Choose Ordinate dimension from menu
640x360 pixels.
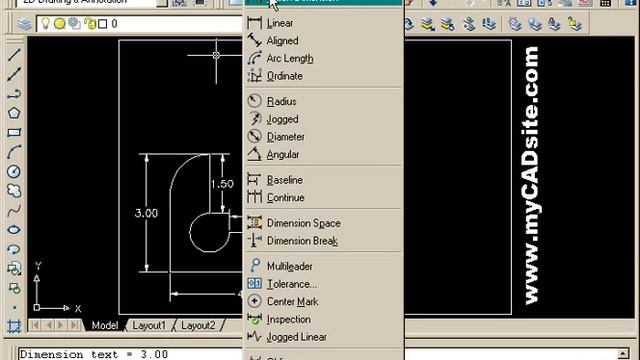324,76
